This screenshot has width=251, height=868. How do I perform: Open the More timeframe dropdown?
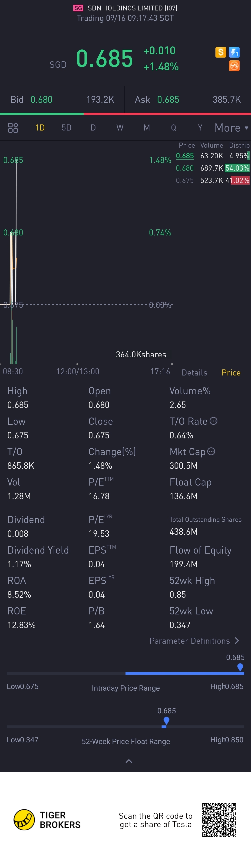(x=231, y=128)
